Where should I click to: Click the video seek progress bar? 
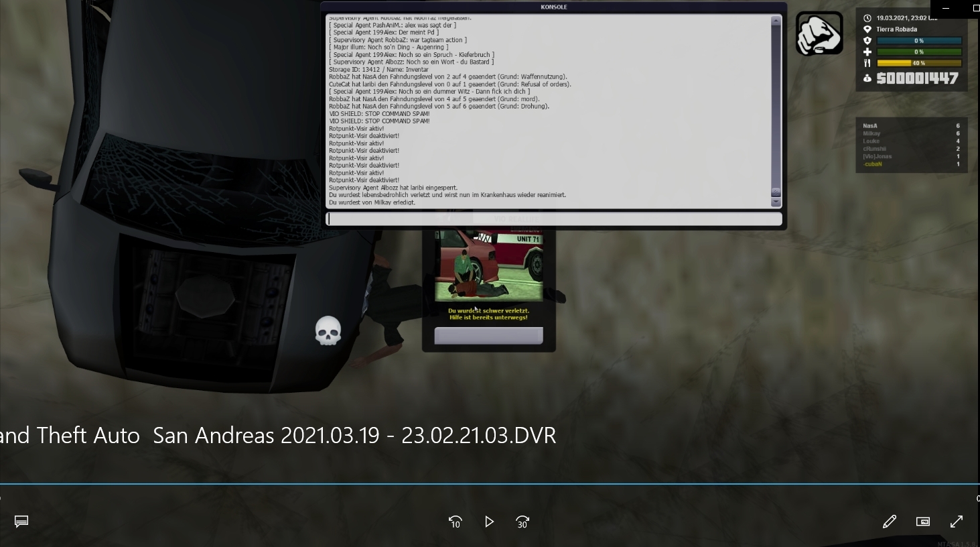coord(490,483)
